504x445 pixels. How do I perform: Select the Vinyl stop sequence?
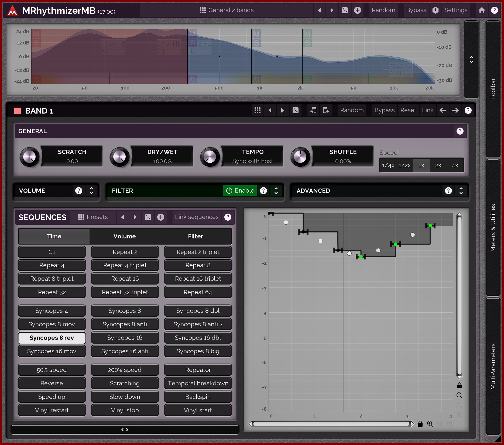coord(125,410)
